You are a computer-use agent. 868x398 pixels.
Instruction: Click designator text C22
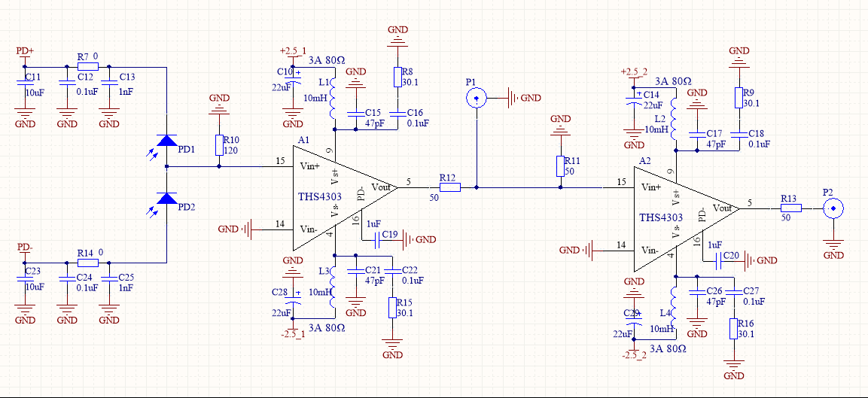[409, 269]
